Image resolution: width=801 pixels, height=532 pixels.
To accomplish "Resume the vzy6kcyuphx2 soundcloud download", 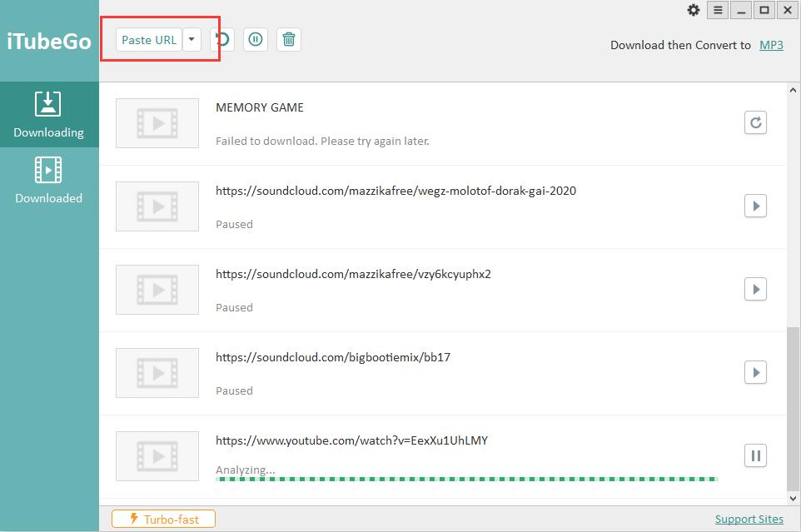I will tap(755, 289).
